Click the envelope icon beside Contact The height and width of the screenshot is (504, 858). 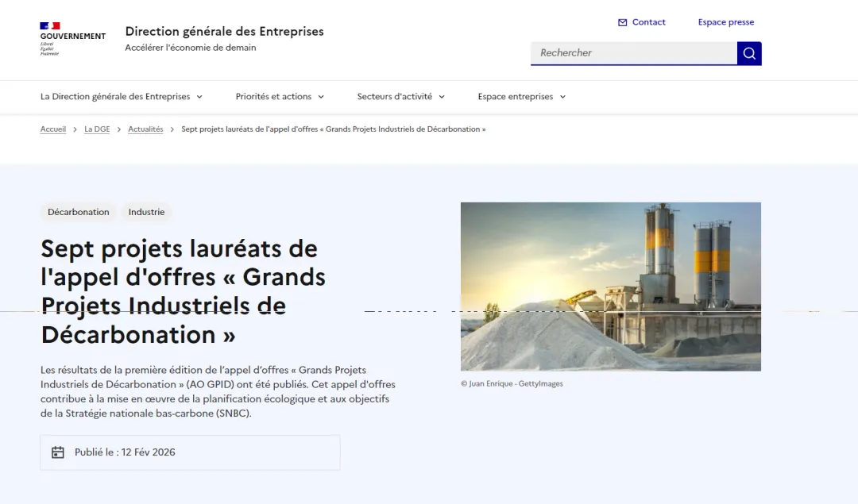622,22
